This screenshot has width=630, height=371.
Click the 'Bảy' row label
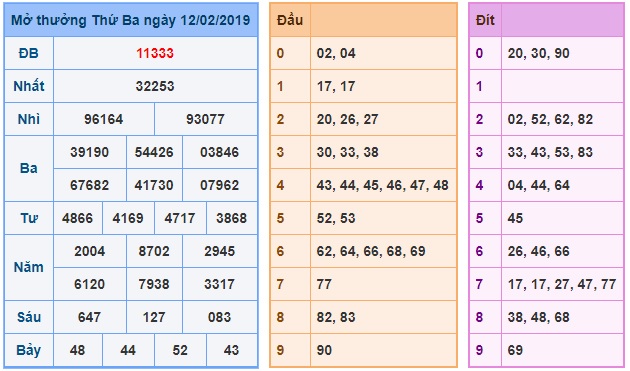[29, 350]
